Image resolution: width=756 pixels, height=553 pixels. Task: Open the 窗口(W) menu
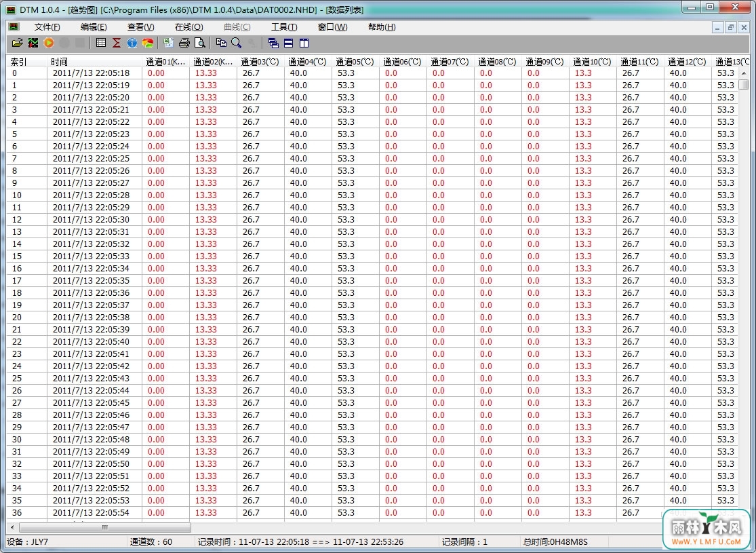pyautogui.click(x=332, y=27)
